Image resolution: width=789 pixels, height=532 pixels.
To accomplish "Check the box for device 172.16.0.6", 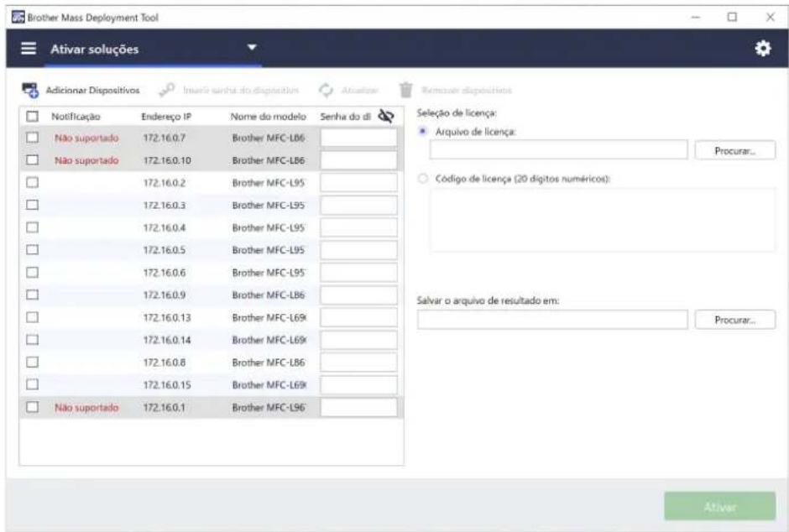I will click(x=32, y=272).
